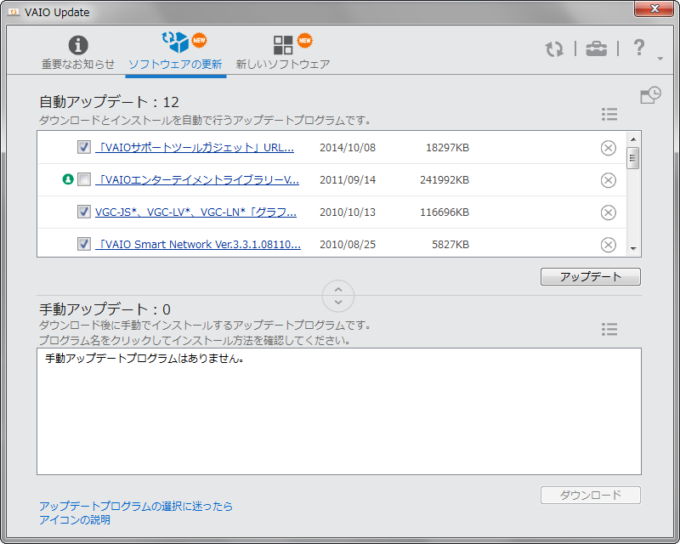Remove the 18297KB update with its X icon
Screen dimensions: 680x544
pyautogui.click(x=608, y=148)
